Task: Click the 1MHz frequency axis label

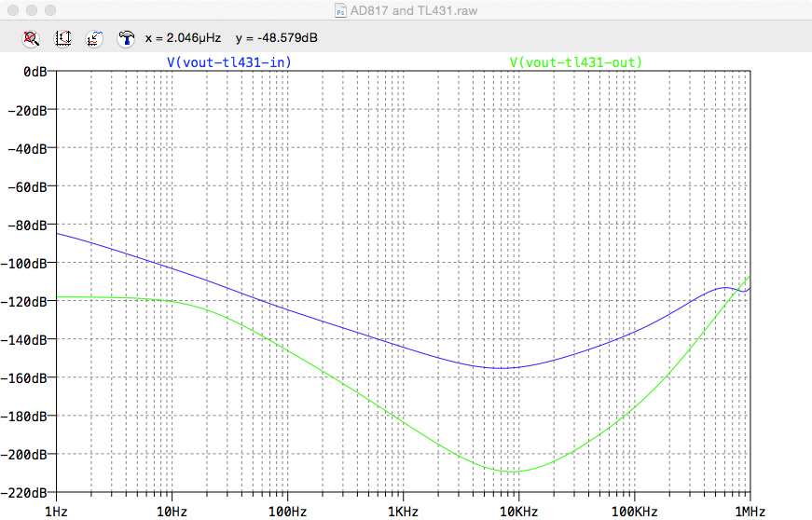Action: (750, 512)
